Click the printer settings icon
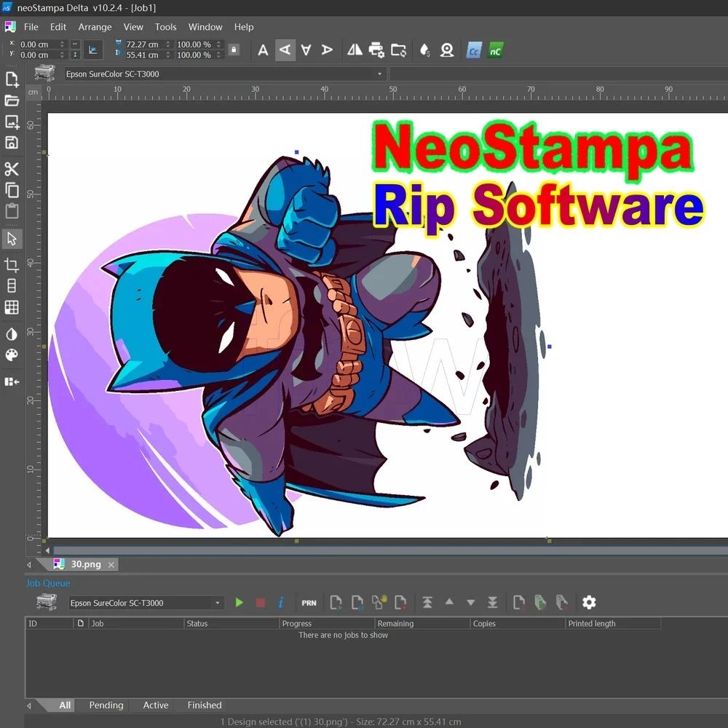This screenshot has width=728, height=728. click(376, 50)
